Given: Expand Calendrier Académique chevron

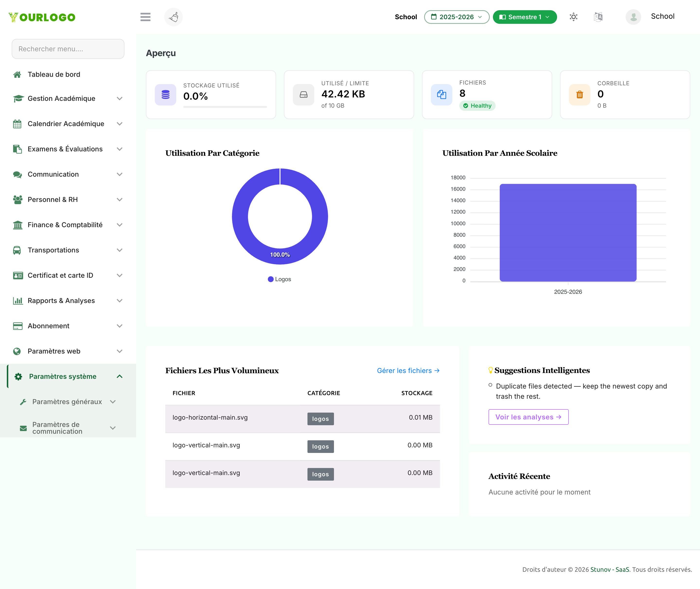Looking at the screenshot, I should coord(120,124).
